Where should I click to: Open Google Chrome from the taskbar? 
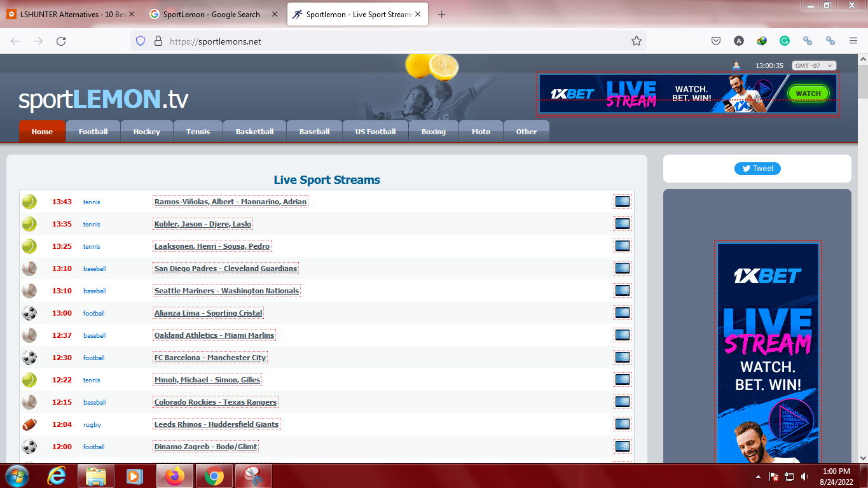coord(214,476)
